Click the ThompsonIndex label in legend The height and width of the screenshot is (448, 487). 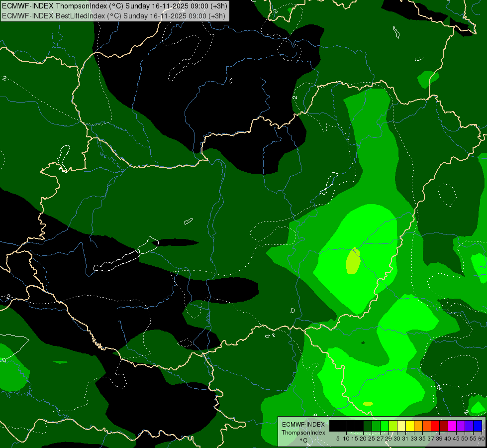(303, 433)
